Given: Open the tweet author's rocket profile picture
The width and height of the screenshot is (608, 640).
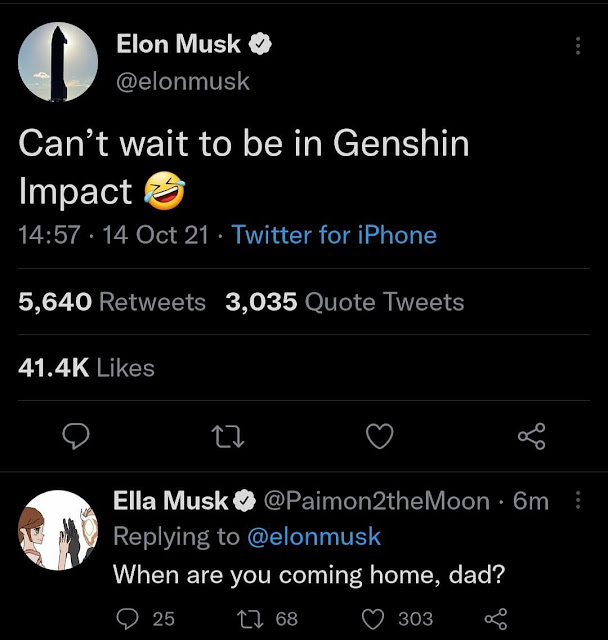Looking at the screenshot, I should coord(59,63).
